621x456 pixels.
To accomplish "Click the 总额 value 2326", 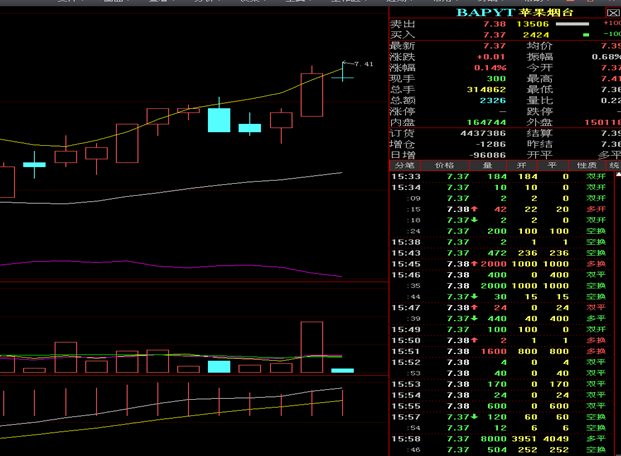I will (493, 101).
